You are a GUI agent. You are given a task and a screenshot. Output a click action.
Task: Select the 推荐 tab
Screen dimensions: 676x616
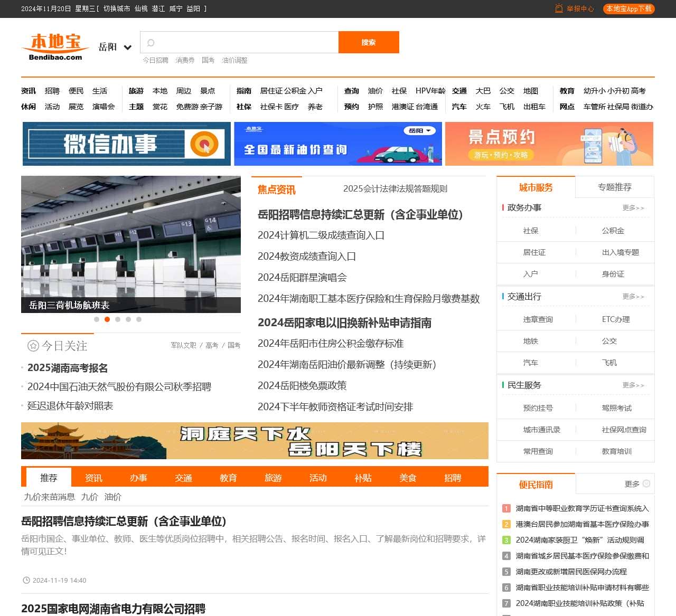click(49, 478)
